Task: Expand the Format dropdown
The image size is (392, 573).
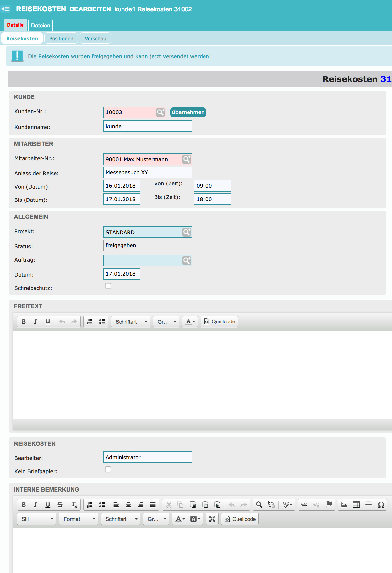Action: (x=78, y=519)
